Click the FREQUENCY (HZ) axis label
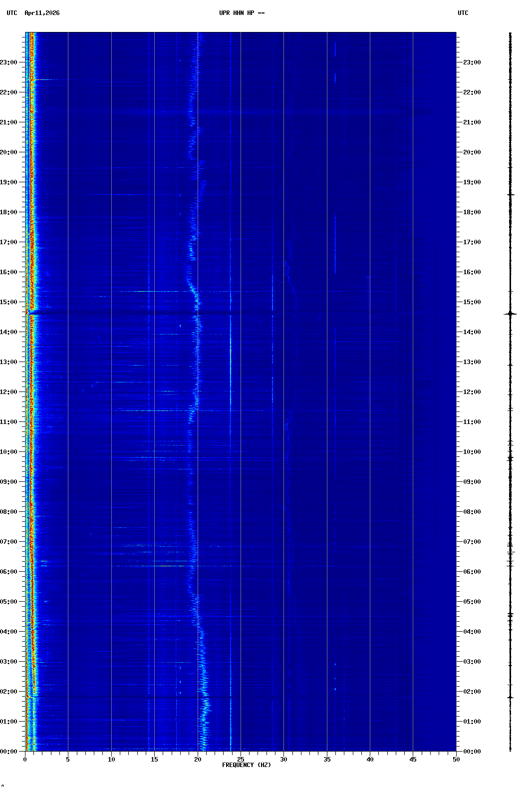 (246, 765)
